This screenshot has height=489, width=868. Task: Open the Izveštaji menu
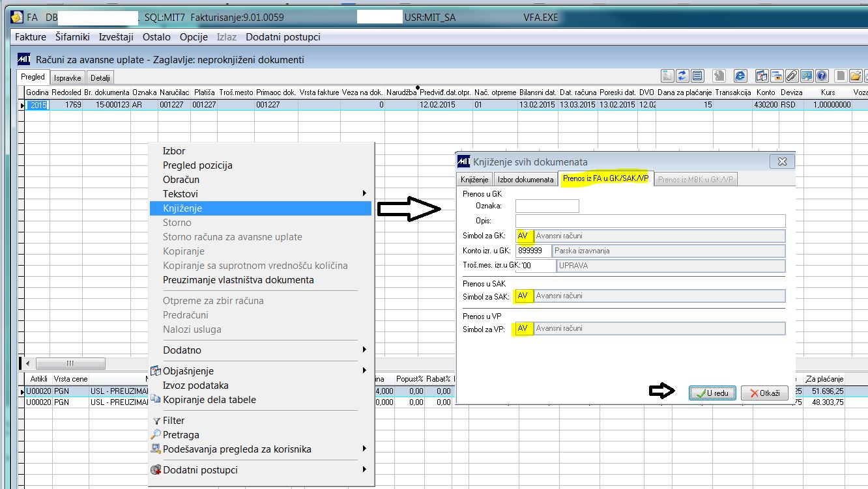(x=116, y=37)
